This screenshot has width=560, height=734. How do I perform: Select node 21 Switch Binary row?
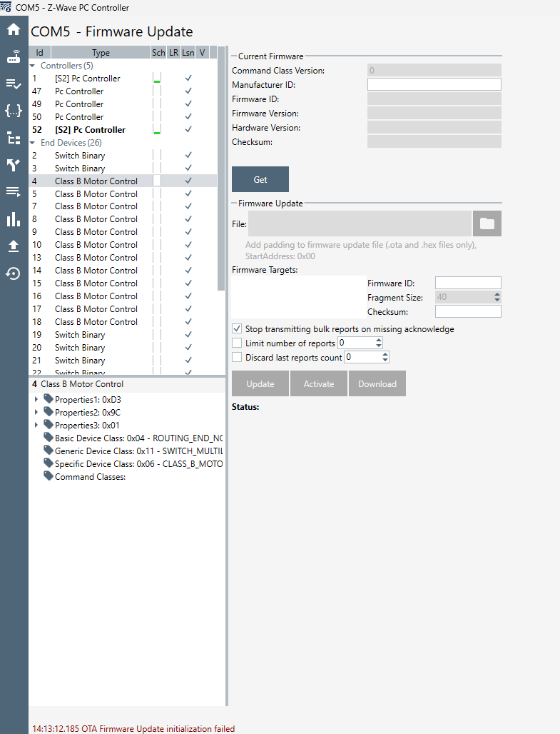coord(123,361)
